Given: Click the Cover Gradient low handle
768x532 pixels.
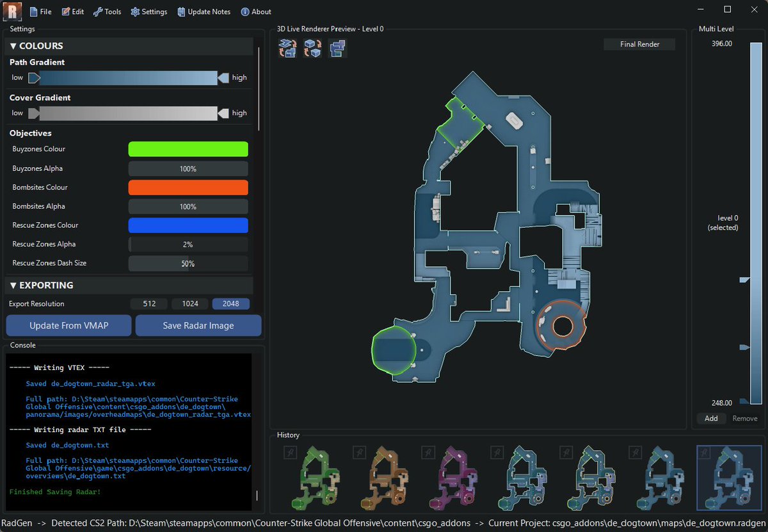Looking at the screenshot, I should tap(34, 113).
